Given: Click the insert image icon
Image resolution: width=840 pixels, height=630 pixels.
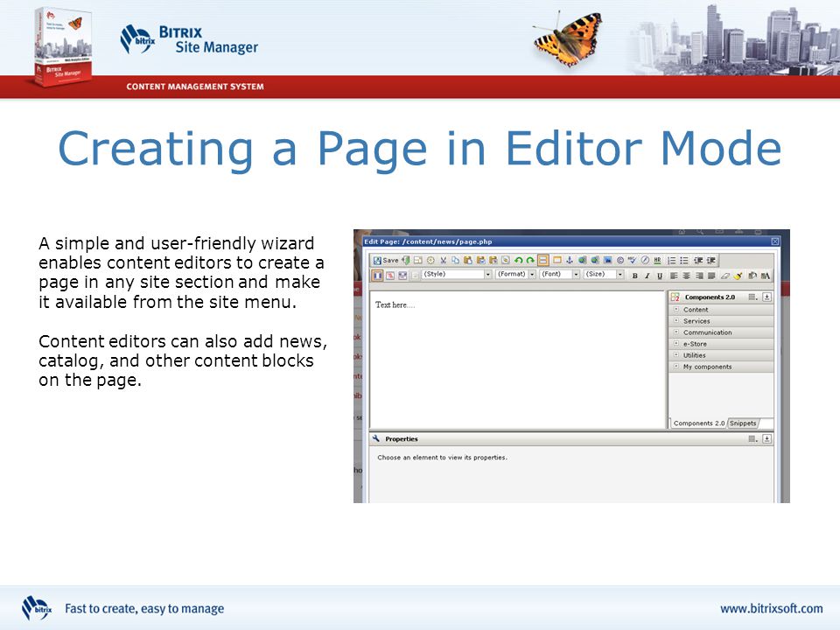Looking at the screenshot, I should coord(607,261).
